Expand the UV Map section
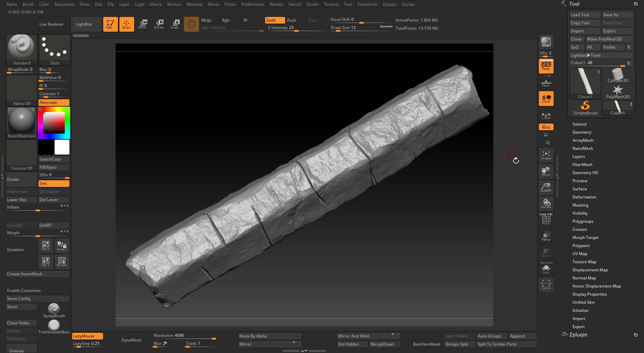 point(580,254)
